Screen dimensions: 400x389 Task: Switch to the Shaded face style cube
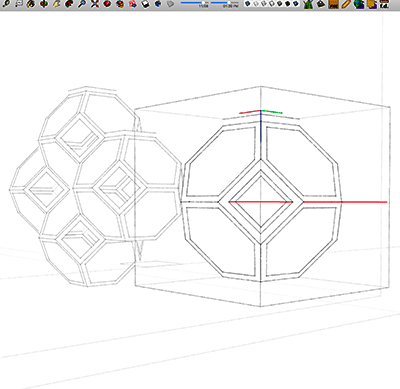[x=272, y=4]
